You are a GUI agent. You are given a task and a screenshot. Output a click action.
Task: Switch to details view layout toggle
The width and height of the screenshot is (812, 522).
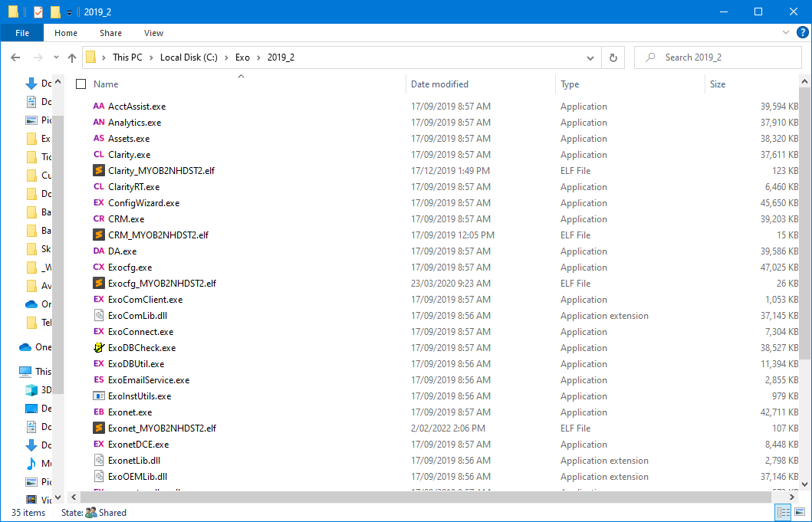tap(784, 513)
